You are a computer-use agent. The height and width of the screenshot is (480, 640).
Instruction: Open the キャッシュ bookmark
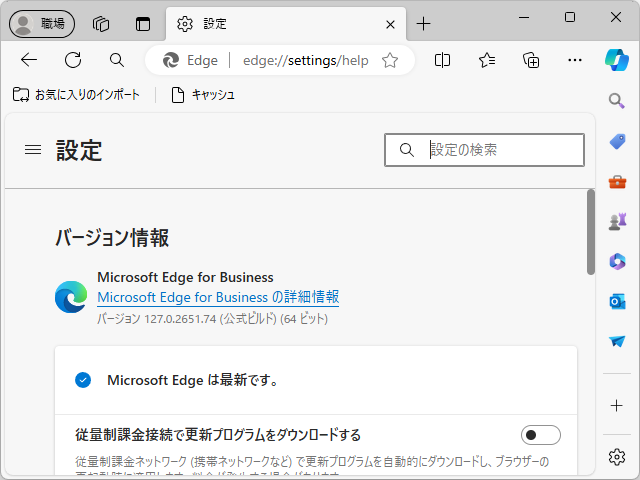pyautogui.click(x=203, y=95)
